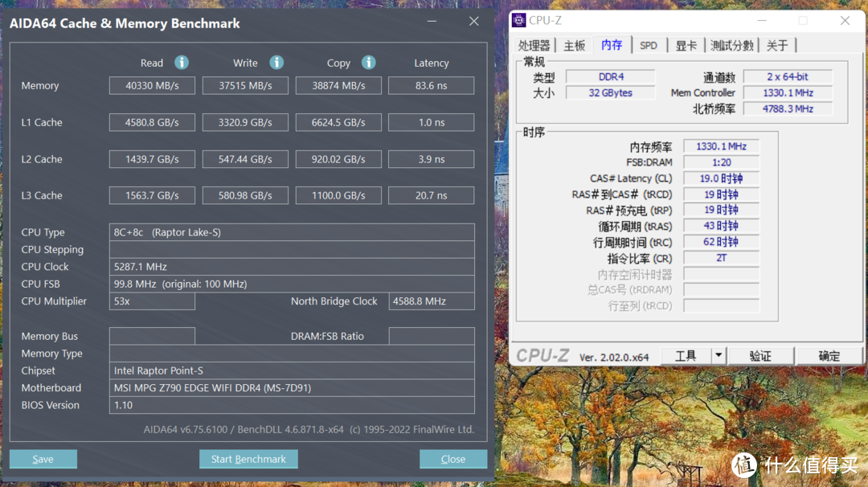868x487 pixels.
Task: Click the 验证 validate button
Action: [760, 354]
